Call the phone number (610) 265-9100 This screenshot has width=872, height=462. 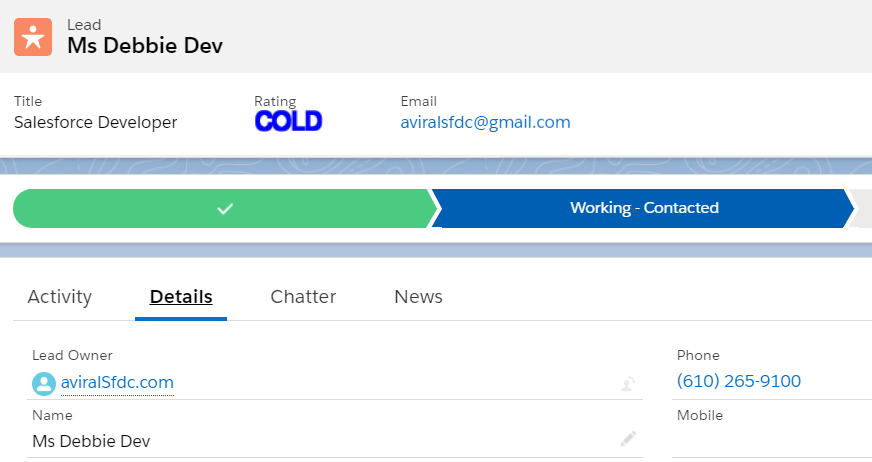(x=739, y=381)
